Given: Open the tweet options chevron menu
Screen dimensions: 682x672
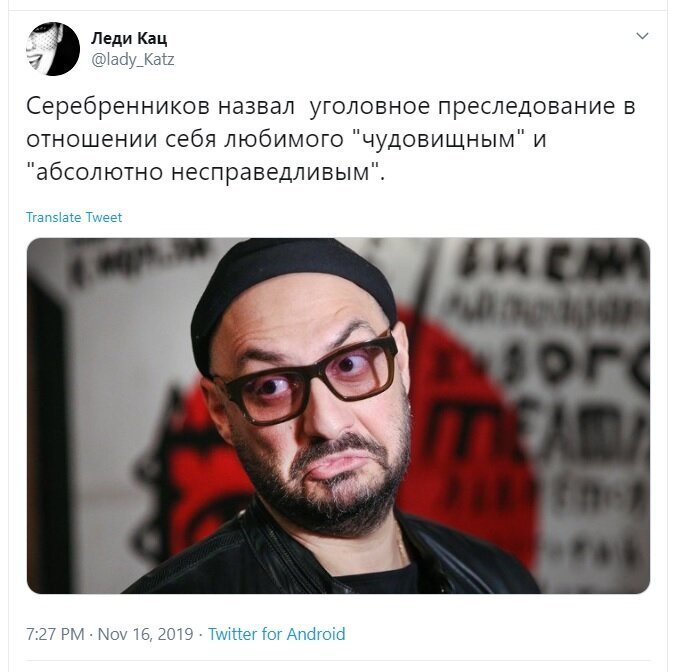Looking at the screenshot, I should (642, 36).
